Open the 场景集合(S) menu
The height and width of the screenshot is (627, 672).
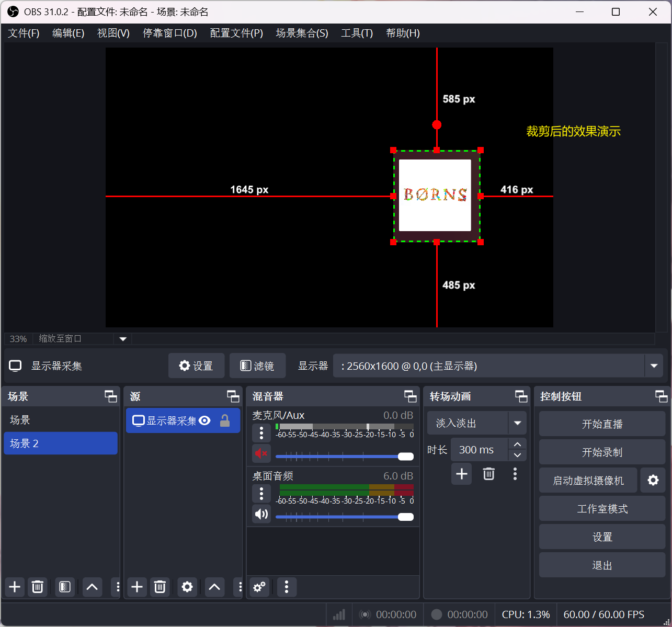click(302, 33)
